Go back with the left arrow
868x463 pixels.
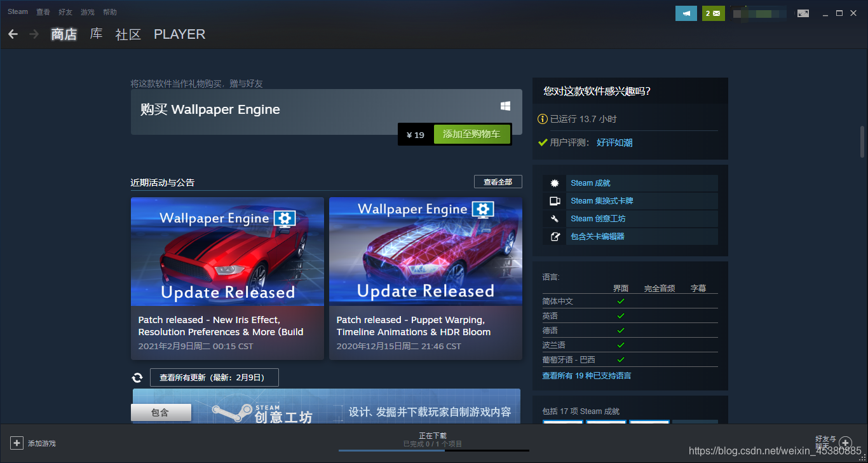coord(13,34)
